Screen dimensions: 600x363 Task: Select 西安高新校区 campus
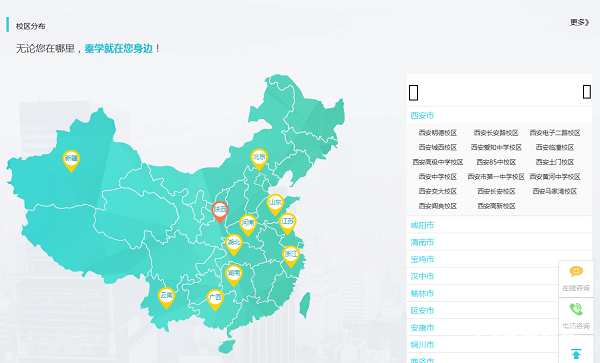point(496,206)
